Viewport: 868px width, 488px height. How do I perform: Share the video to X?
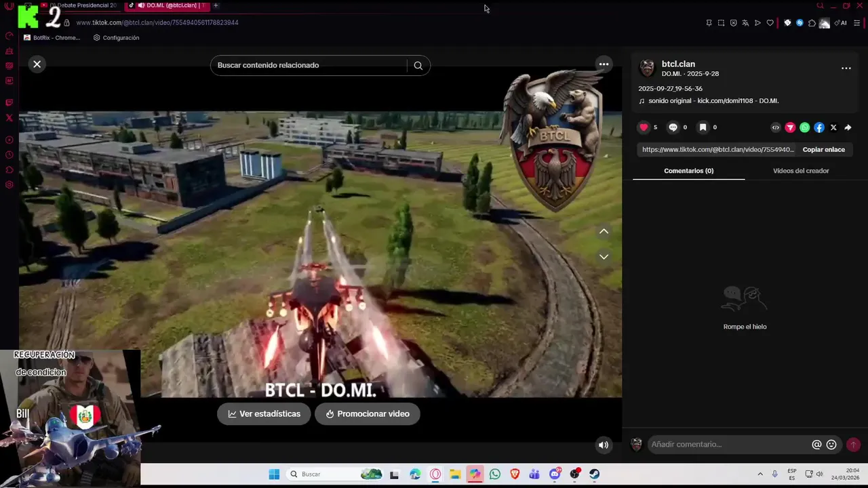pyautogui.click(x=833, y=127)
